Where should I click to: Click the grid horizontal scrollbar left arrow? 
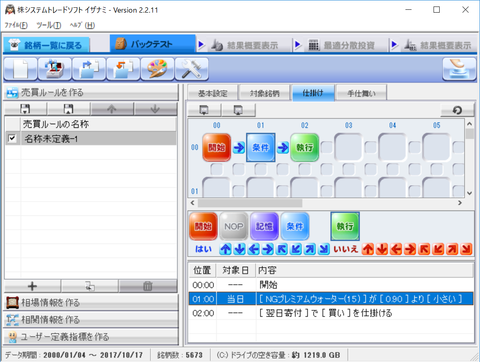(192, 203)
